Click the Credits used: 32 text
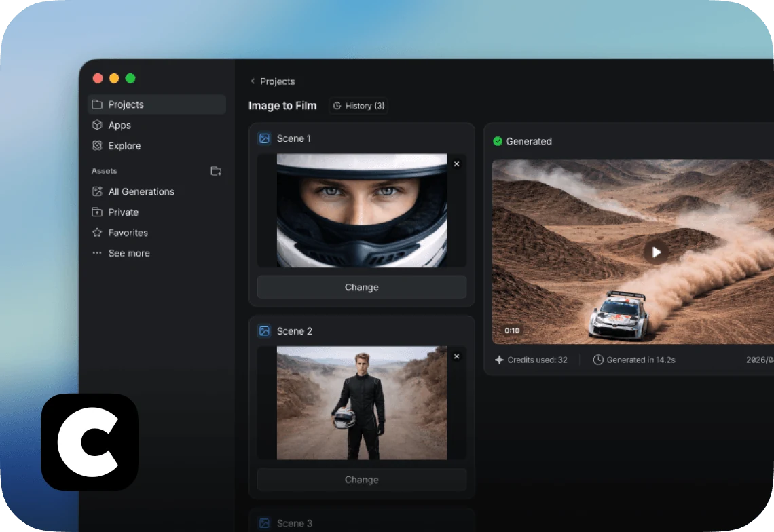 pyautogui.click(x=538, y=360)
